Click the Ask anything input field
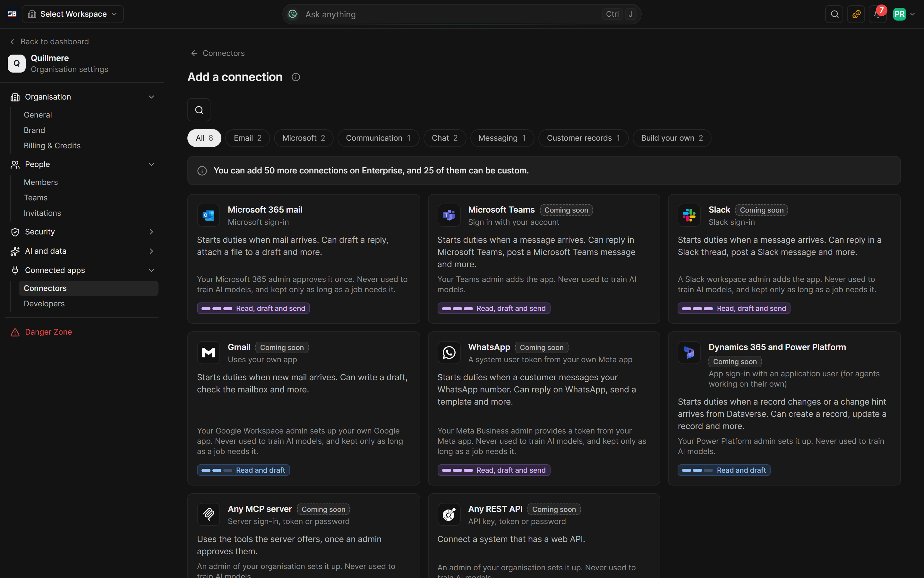This screenshot has width=924, height=578. point(462,14)
